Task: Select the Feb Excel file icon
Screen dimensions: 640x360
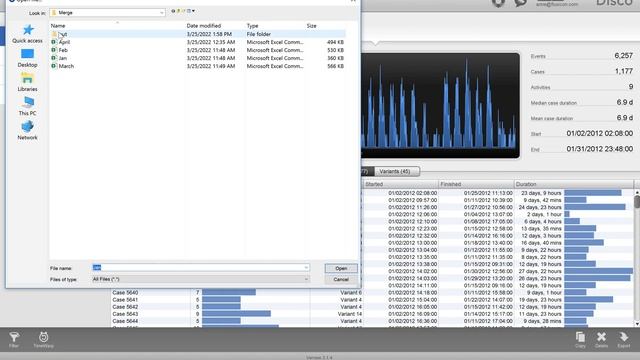Action: [54, 50]
